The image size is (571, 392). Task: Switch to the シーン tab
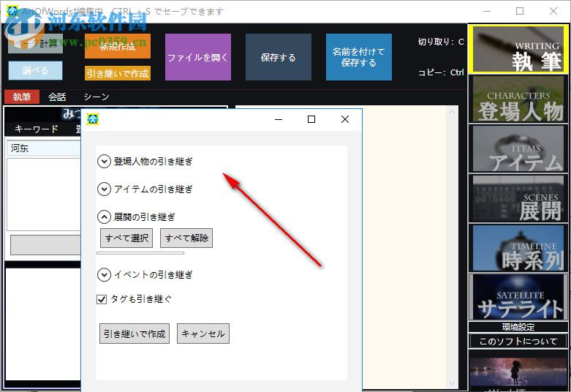[97, 97]
